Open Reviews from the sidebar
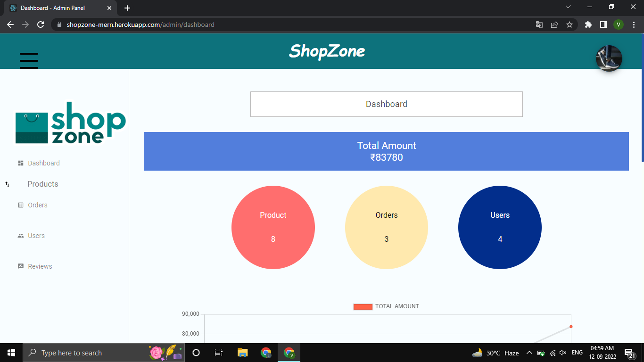Screen dimensions: 644x362 [41, 266]
